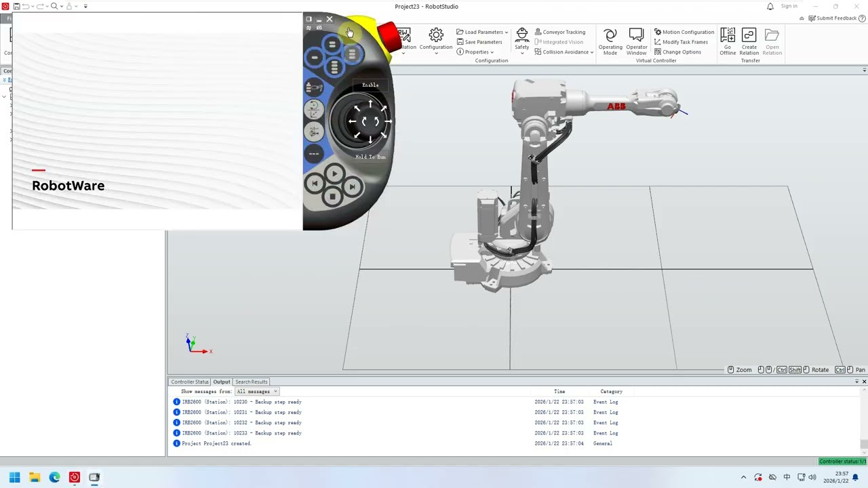Click Change Options
Viewport: 868px width, 488px height.
(677, 52)
